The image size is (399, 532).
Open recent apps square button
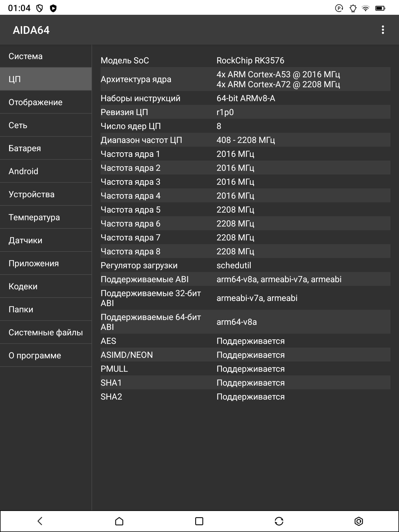point(199,521)
